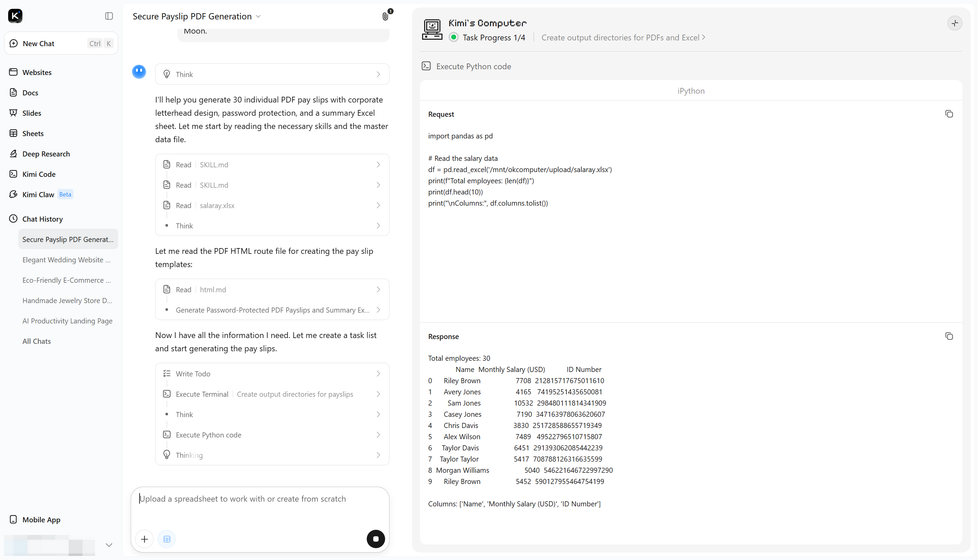Open the attachments paperclip icon
Screen dimensions: 978x560
pos(385,16)
